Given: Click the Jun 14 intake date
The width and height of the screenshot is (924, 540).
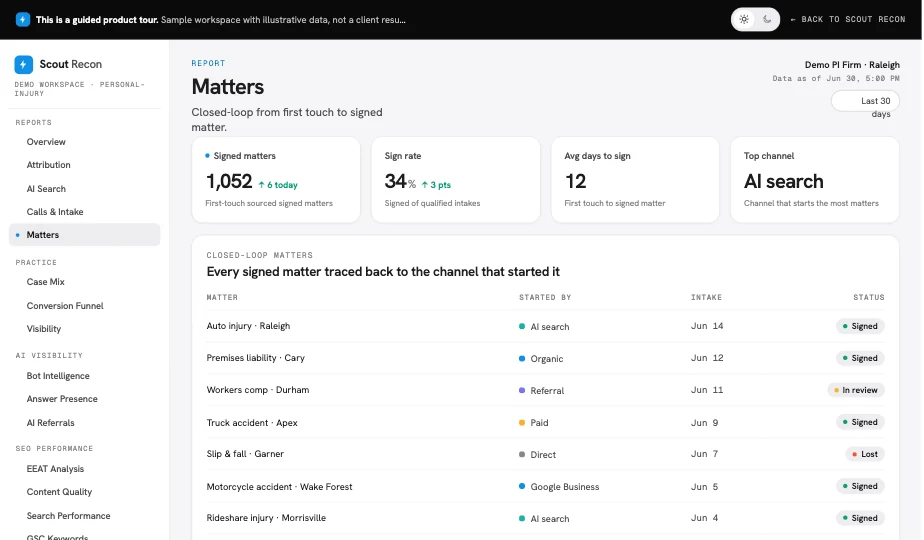Looking at the screenshot, I should tap(707, 326).
